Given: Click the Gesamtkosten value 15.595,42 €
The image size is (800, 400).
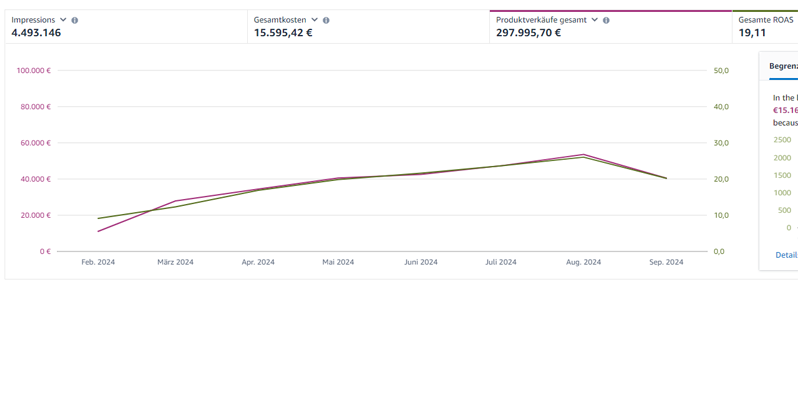Looking at the screenshot, I should point(283,33).
